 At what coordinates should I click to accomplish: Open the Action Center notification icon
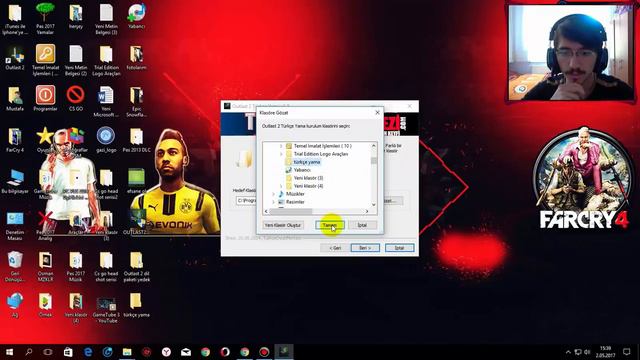tap(627, 352)
